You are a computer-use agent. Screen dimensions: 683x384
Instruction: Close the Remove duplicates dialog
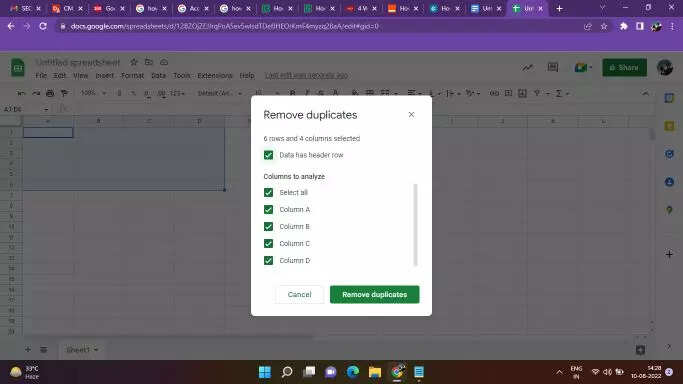411,115
